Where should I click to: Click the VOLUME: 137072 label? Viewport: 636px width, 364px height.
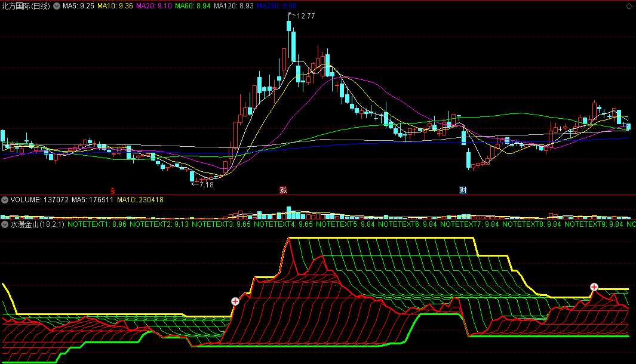pyautogui.click(x=40, y=200)
